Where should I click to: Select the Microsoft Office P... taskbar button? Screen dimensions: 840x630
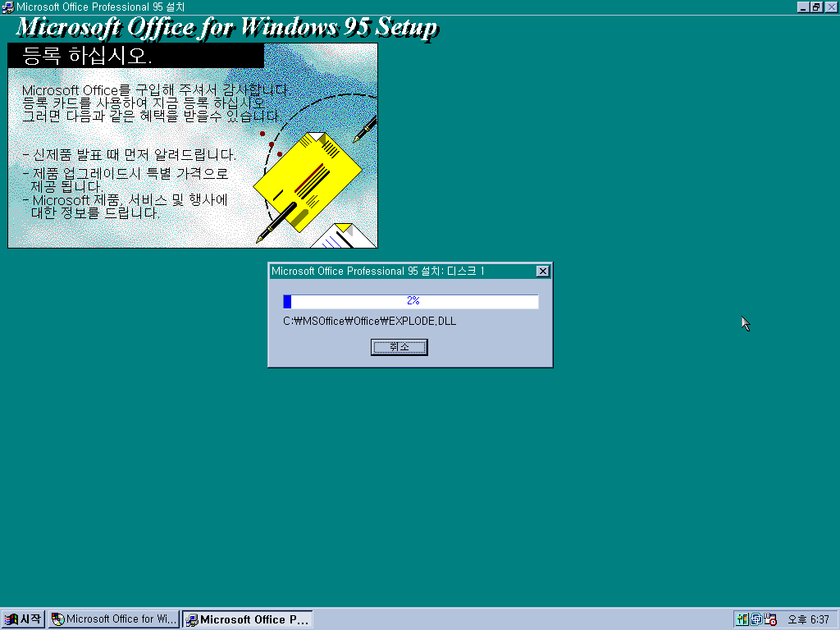tap(247, 619)
